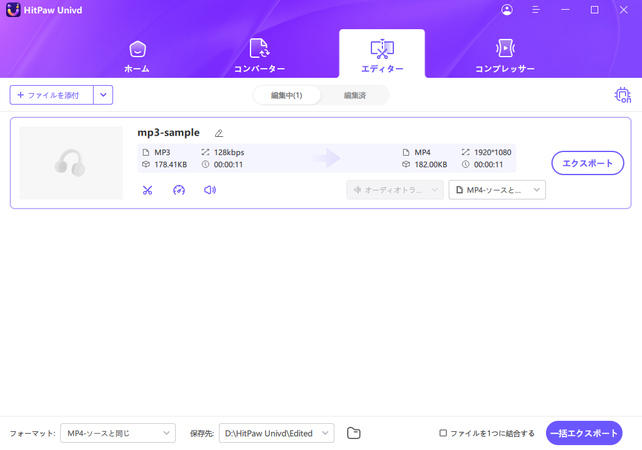Viewport: 642px width, 450px height.
Task: Open the hamburger menu icon
Action: tap(536, 10)
